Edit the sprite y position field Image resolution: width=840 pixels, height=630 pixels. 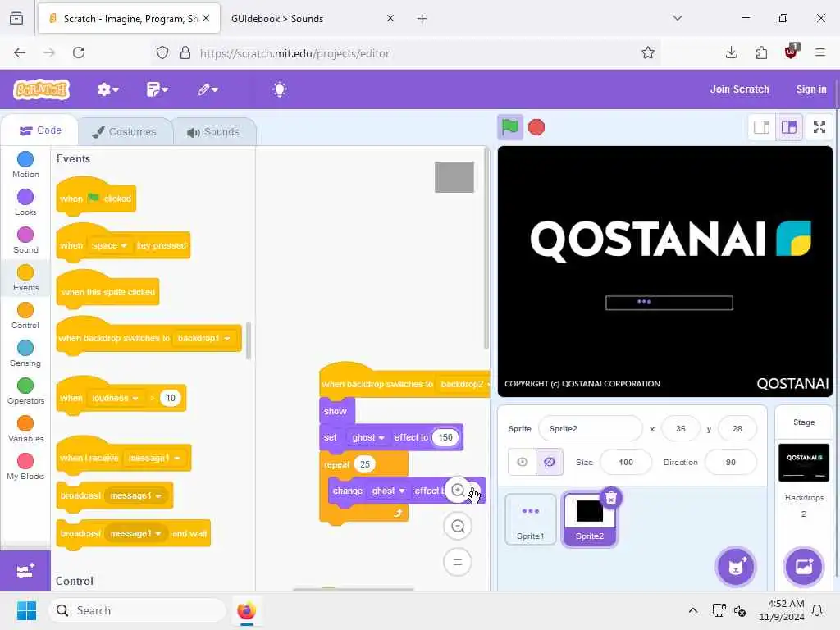click(x=737, y=428)
